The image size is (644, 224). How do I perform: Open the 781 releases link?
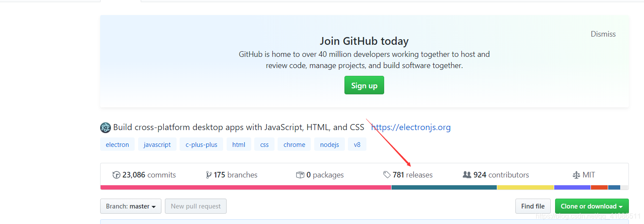(x=408, y=175)
